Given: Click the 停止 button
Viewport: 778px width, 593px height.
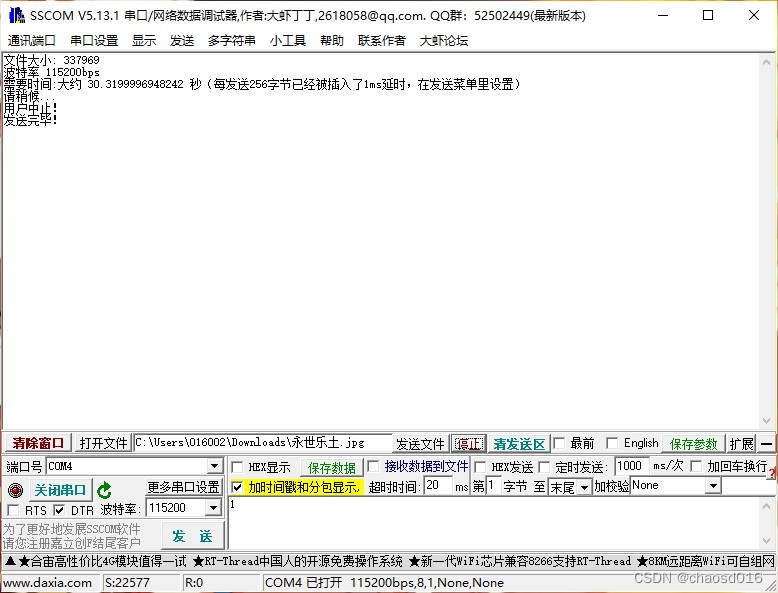Looking at the screenshot, I should (469, 444).
